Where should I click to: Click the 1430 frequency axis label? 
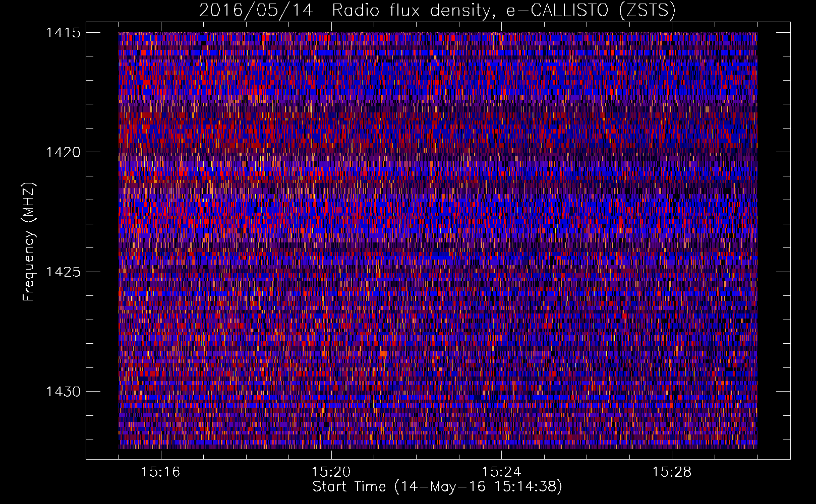[63, 392]
